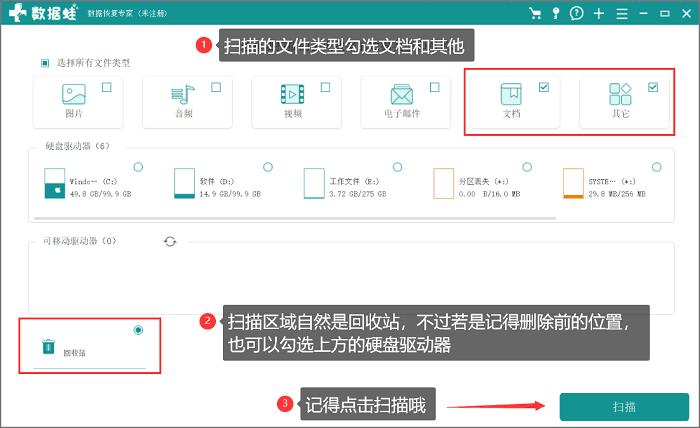This screenshot has width=700, height=428.
Task: Check the 图片 checkbox
Action: point(107,87)
